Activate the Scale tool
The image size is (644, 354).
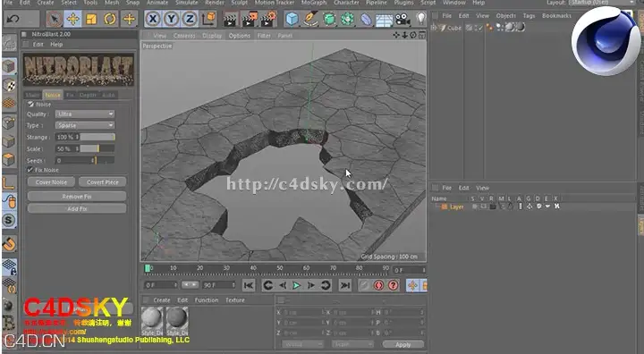[91, 19]
